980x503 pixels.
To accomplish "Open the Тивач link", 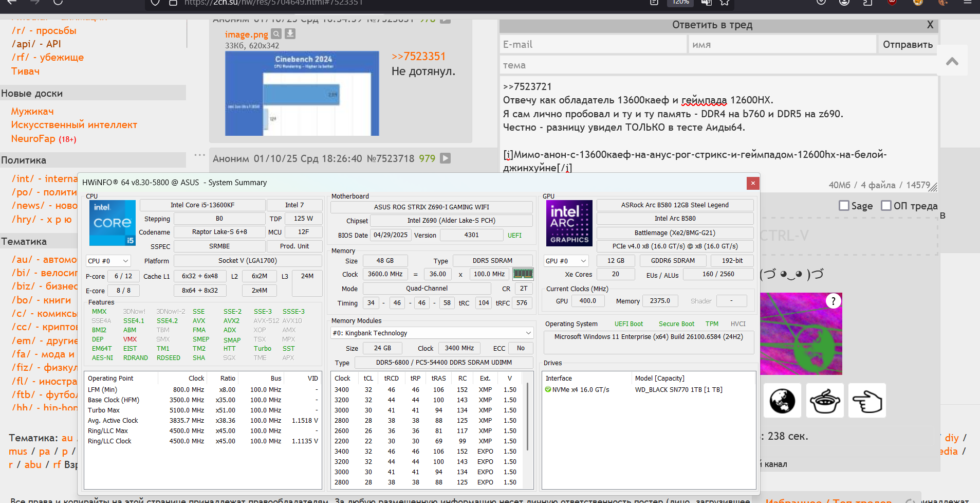I will pos(25,71).
